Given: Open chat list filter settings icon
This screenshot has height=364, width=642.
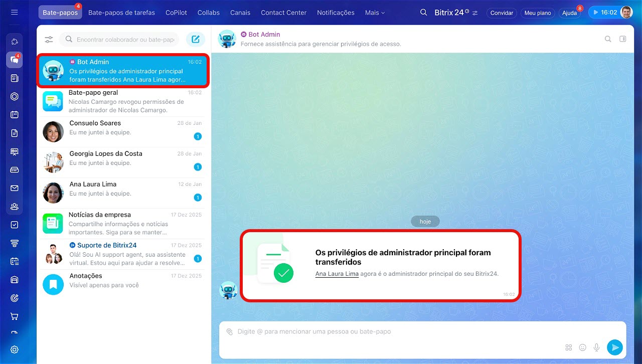Looking at the screenshot, I should click(49, 40).
